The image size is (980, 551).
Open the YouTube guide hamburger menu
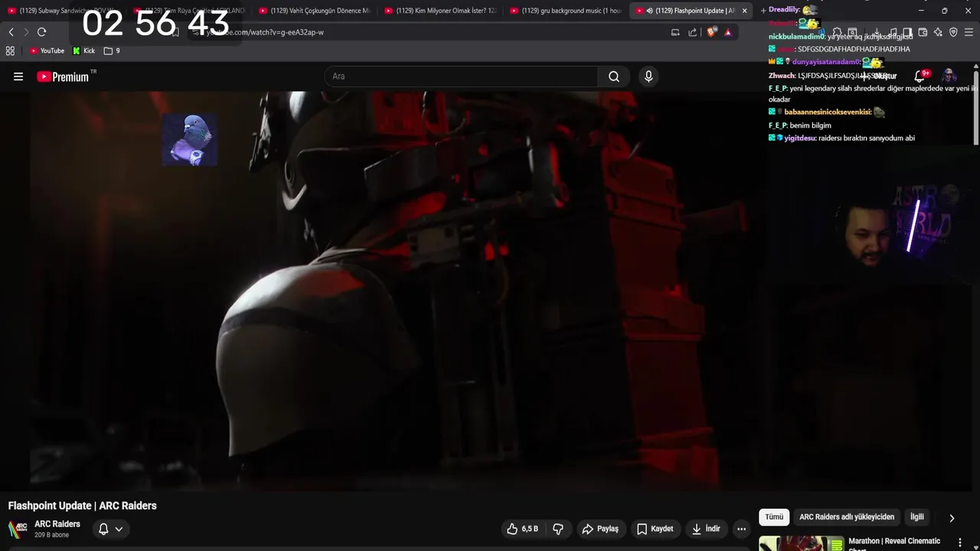pos(18,77)
